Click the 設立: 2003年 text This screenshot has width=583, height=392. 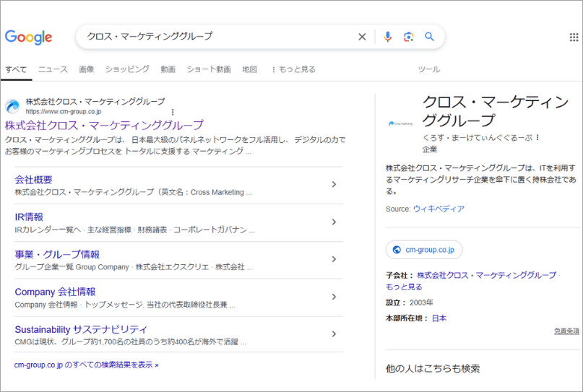point(410,302)
